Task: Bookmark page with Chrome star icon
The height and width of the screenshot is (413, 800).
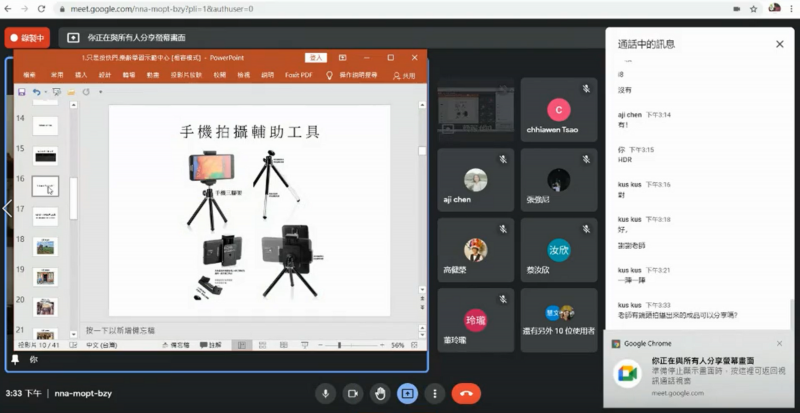Action: [753, 8]
